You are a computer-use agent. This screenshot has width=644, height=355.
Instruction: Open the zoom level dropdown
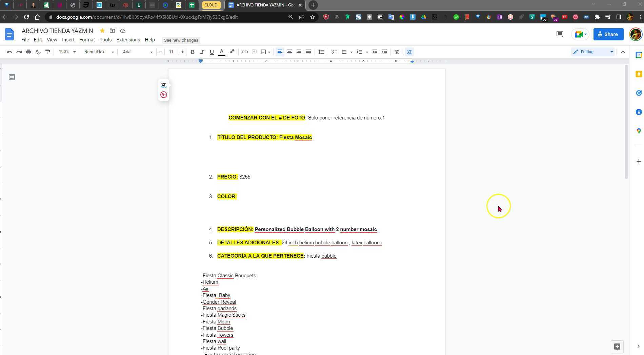pyautogui.click(x=67, y=52)
